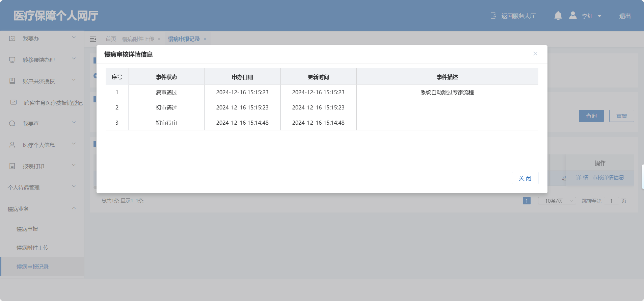Click the 退出 logout link
Screen dimensions: 644x301
pyautogui.click(x=625, y=16)
